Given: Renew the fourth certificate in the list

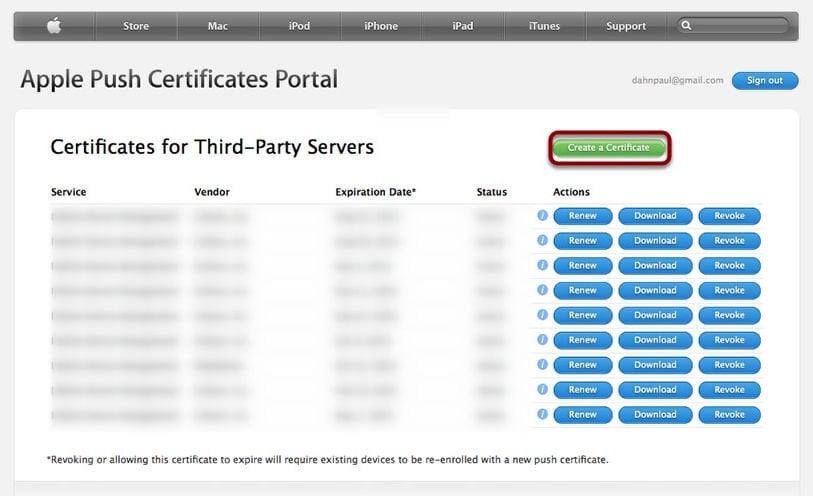Looking at the screenshot, I should (583, 290).
